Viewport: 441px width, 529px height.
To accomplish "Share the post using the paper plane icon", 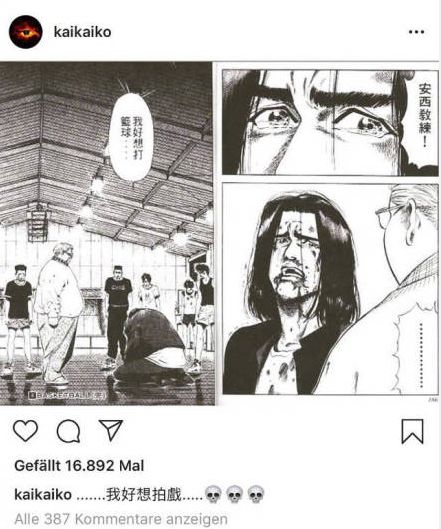I will point(111,430).
